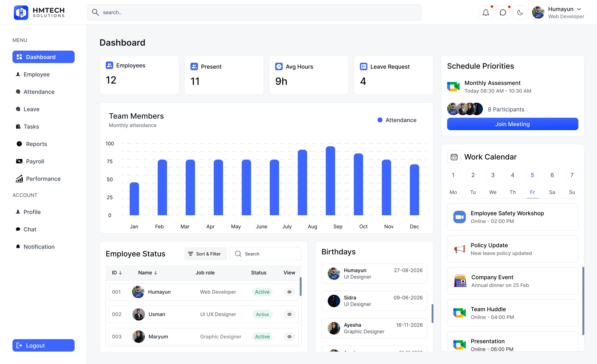
Task: Click the Work Calendar events scrollbar
Action: tap(583, 301)
